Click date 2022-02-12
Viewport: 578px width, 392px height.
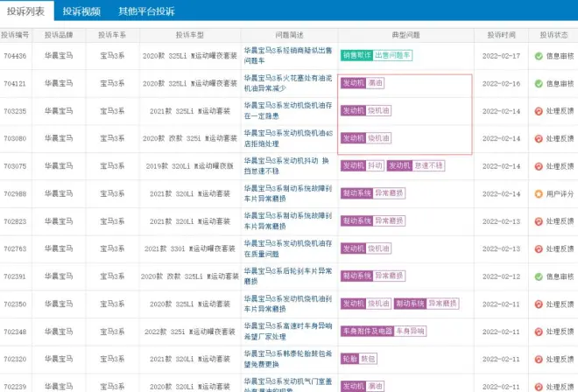[x=501, y=276]
